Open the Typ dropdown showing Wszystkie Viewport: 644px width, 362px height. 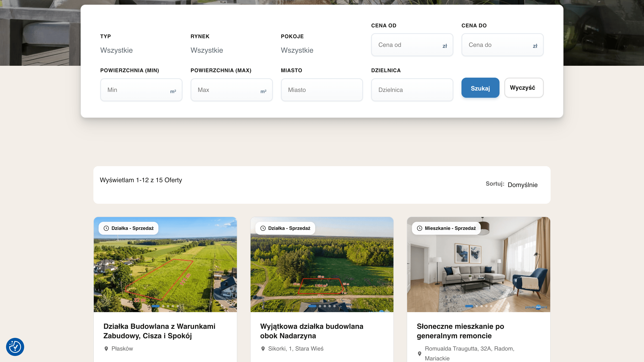click(141, 50)
